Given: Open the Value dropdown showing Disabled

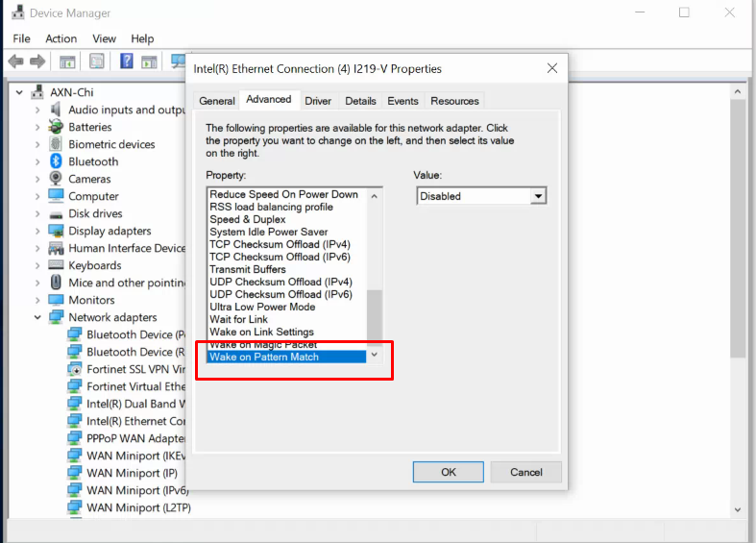Looking at the screenshot, I should point(538,196).
